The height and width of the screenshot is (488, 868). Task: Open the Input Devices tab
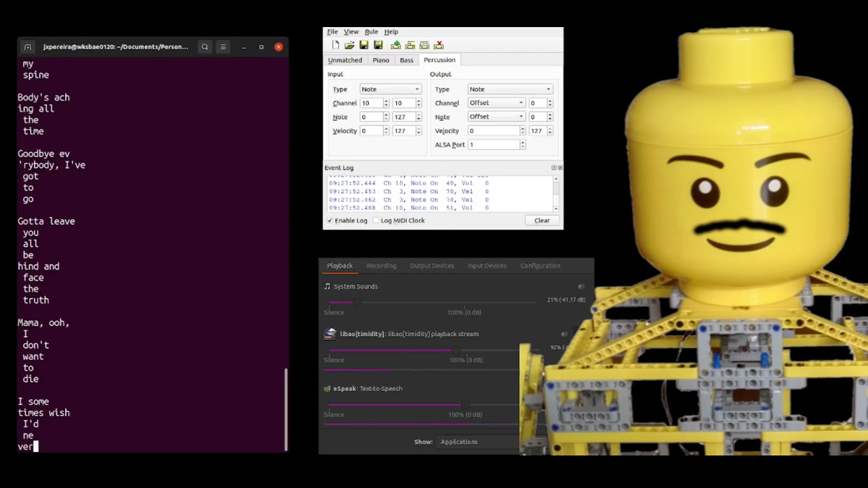[x=487, y=266]
